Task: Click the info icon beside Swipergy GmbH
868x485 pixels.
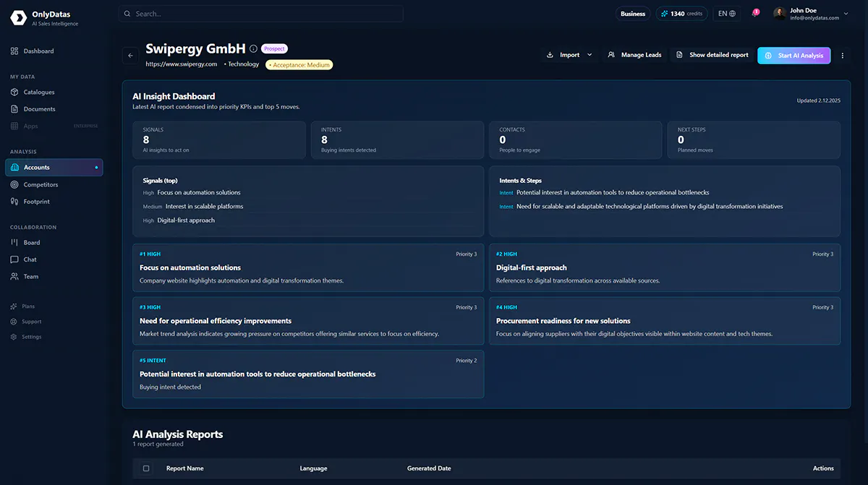Action: [253, 49]
